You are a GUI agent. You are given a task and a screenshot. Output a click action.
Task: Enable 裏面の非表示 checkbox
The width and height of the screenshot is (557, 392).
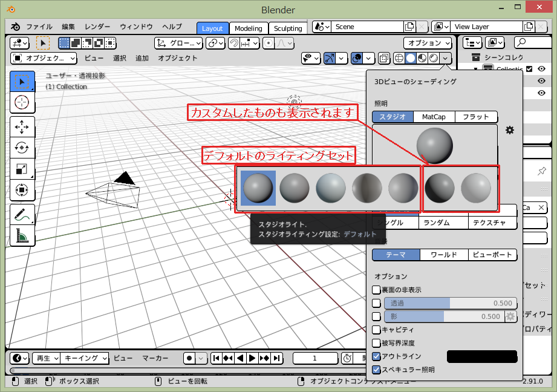point(376,290)
